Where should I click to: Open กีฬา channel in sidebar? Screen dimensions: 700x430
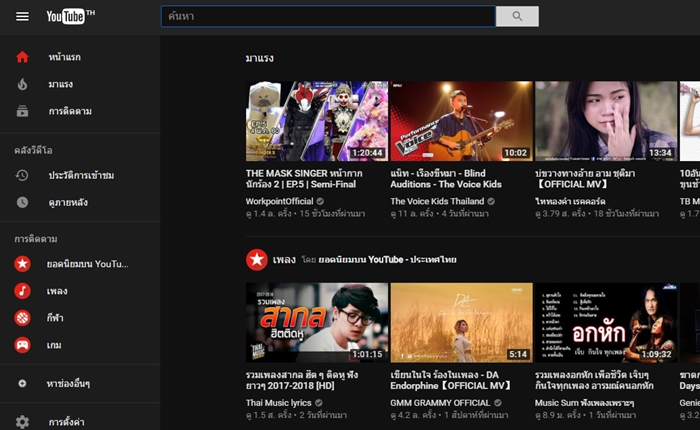(x=55, y=318)
